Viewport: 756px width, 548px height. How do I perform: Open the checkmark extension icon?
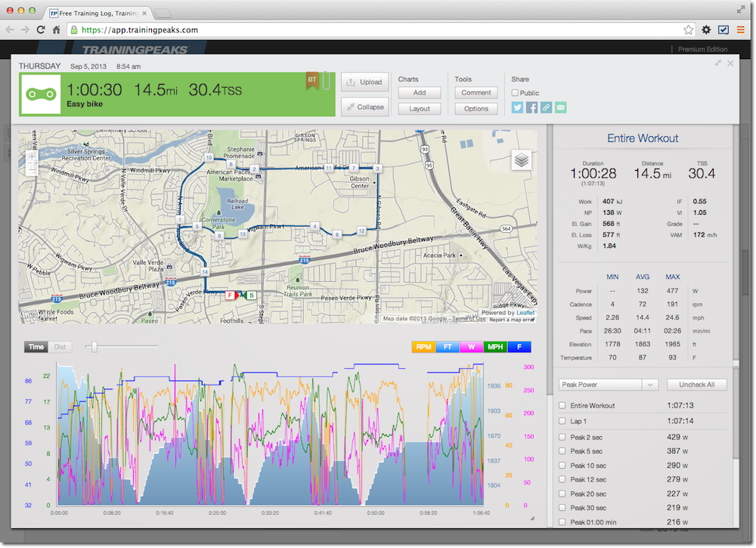(x=723, y=30)
